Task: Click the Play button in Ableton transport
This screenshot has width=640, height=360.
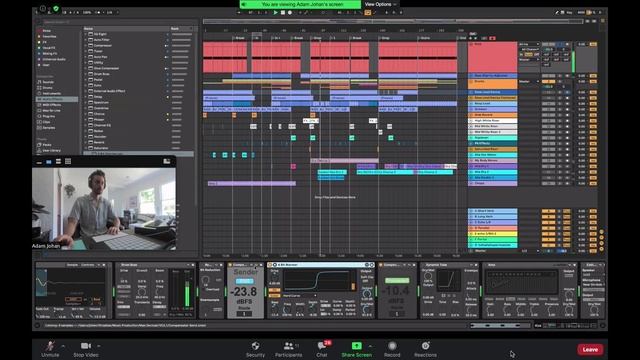Action: tap(276, 13)
